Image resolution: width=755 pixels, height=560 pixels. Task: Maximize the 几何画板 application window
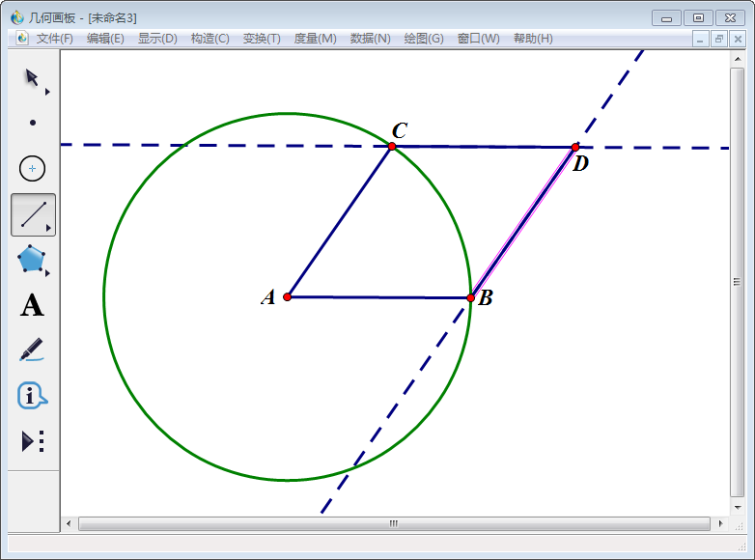(x=698, y=18)
